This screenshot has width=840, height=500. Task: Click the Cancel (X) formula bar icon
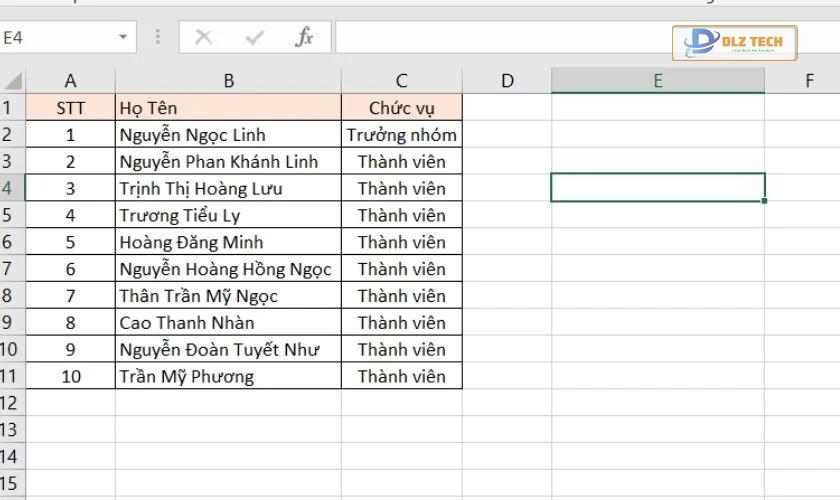(204, 38)
